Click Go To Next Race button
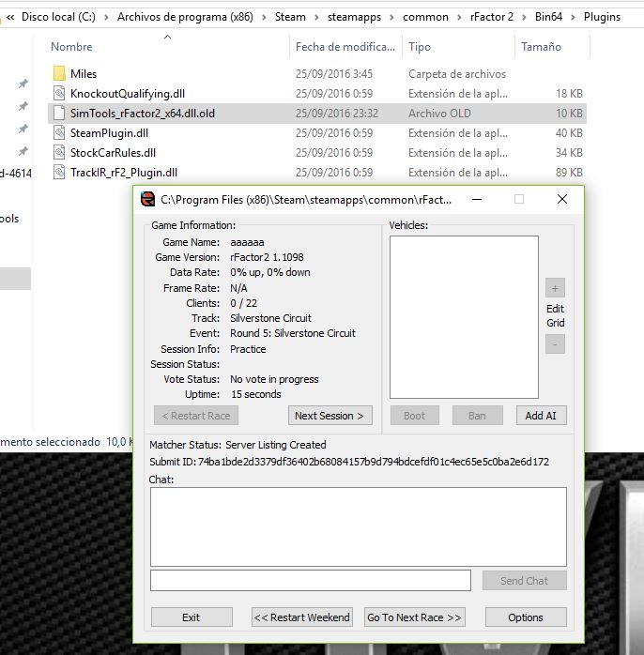The height and width of the screenshot is (655, 644). pyautogui.click(x=415, y=617)
